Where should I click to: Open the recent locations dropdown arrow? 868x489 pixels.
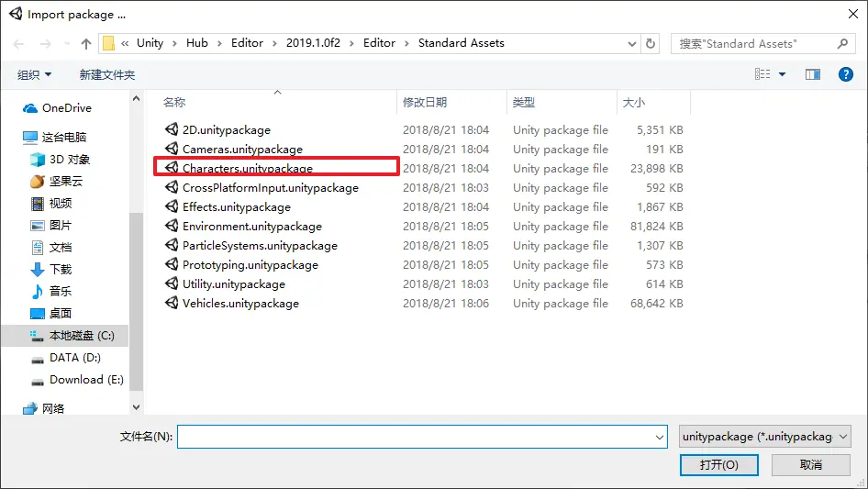click(x=67, y=44)
